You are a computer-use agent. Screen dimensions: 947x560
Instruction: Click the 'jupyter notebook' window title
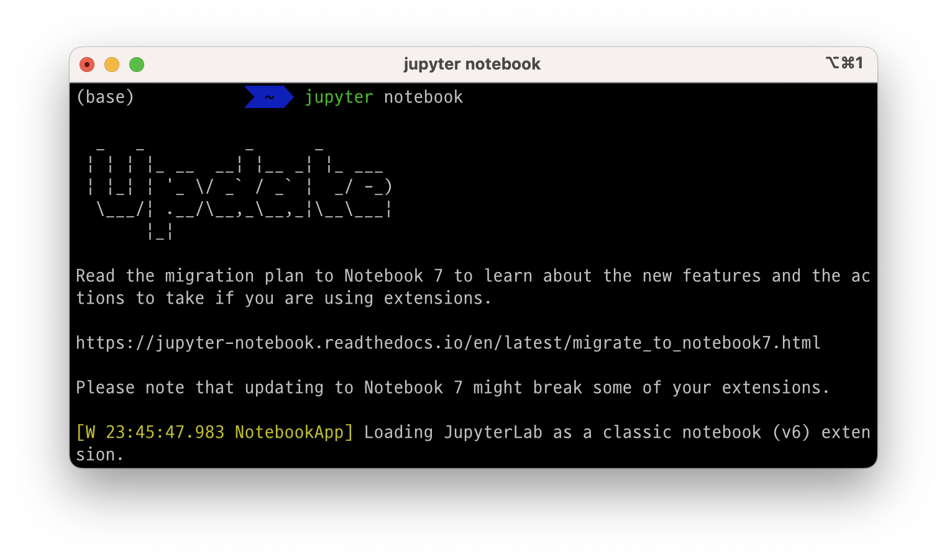coord(472,64)
